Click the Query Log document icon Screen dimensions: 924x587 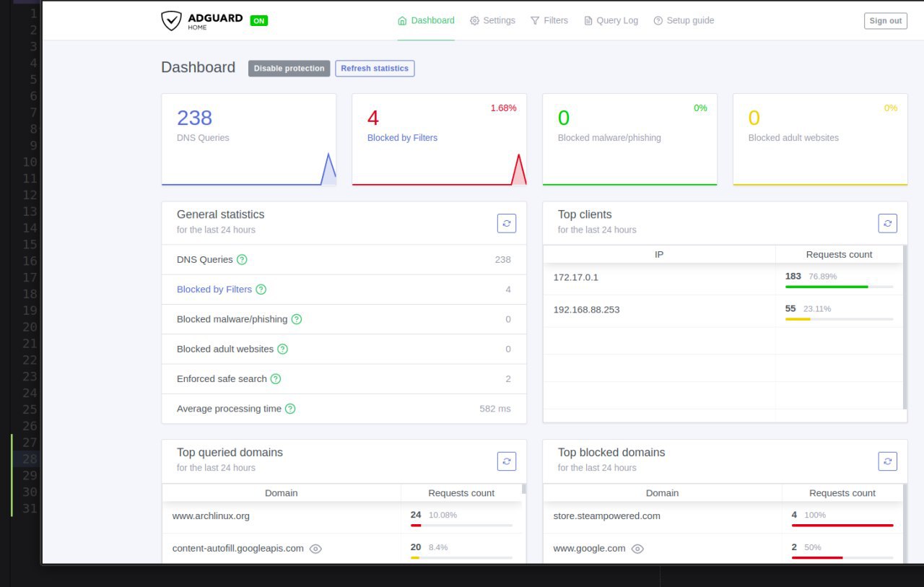(588, 20)
